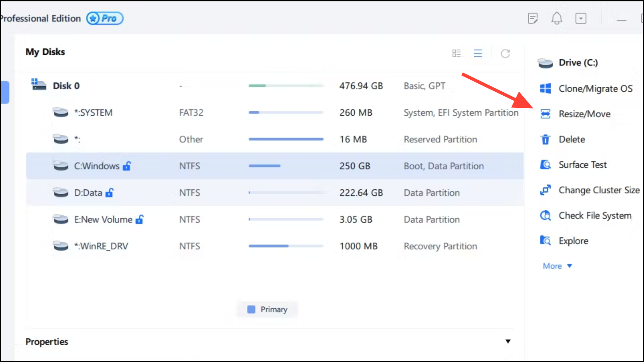The image size is (644, 362).
Task: Select the D:Data partition row
Action: coord(275,193)
